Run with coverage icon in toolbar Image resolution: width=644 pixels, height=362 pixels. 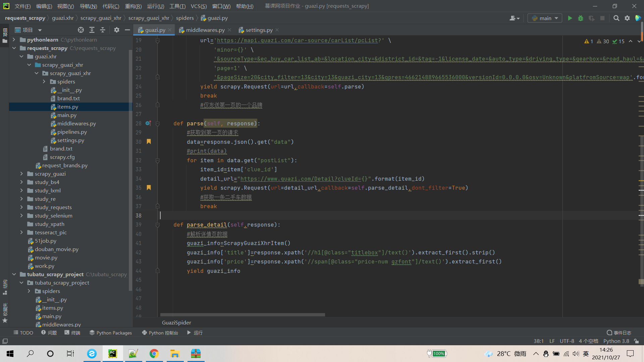[x=592, y=18]
